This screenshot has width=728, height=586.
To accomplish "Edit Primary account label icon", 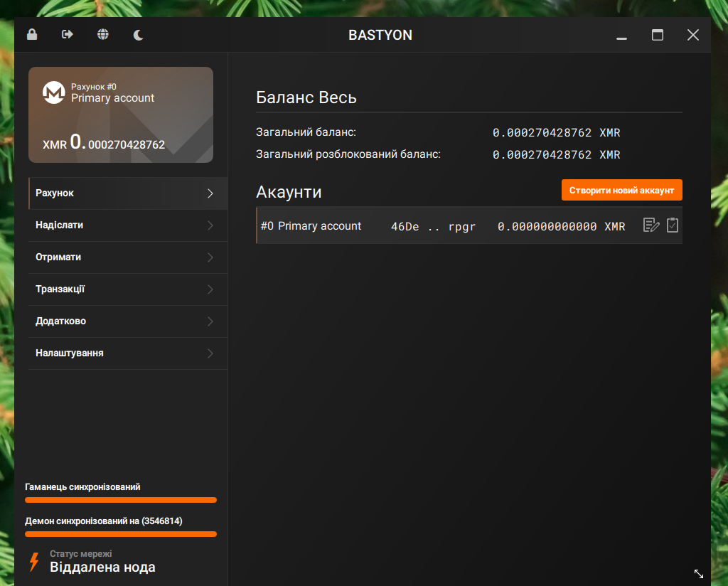I will tap(651, 225).
